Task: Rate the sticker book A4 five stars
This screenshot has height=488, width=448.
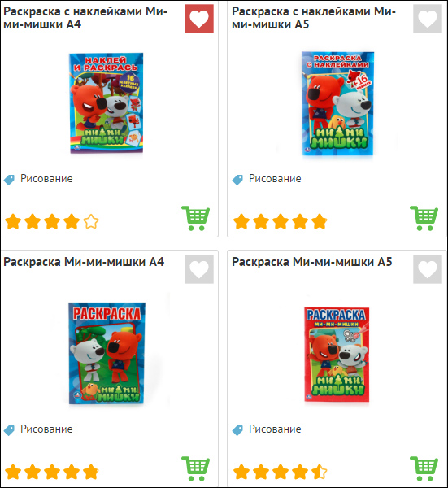Action: point(91,221)
